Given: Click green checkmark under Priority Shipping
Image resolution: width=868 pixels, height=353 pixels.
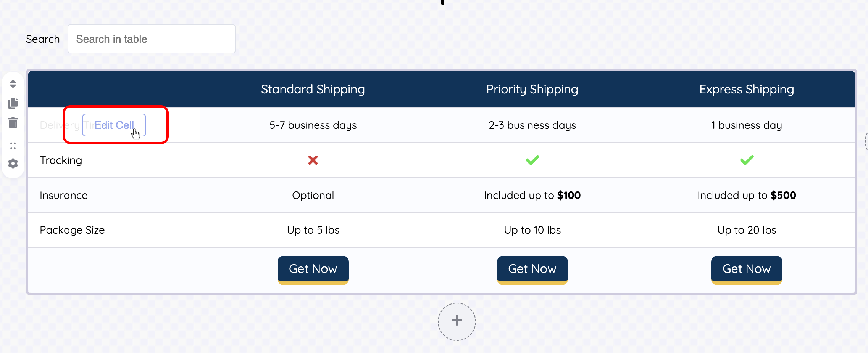Looking at the screenshot, I should [532, 160].
